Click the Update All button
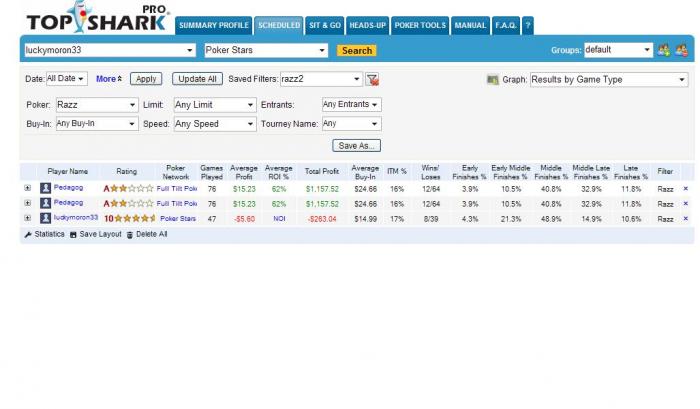Image resolution: width=700 pixels, height=409 pixels. pos(197,79)
